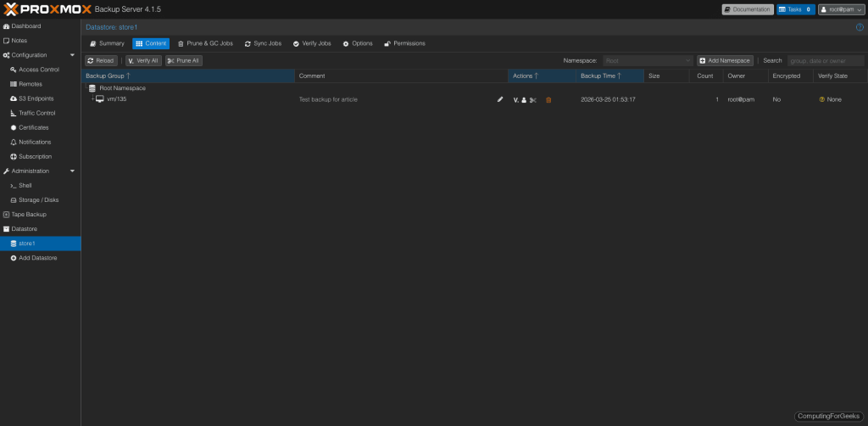Click Prune scissors icon for vm/135
This screenshot has width=868, height=426.
pyautogui.click(x=532, y=100)
